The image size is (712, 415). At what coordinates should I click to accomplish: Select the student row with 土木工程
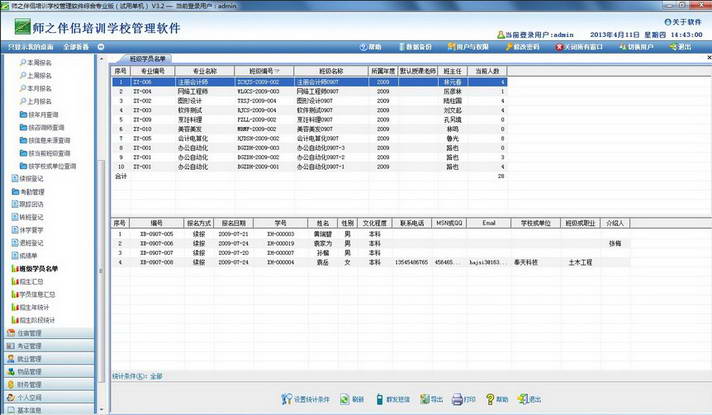[x=371, y=262]
